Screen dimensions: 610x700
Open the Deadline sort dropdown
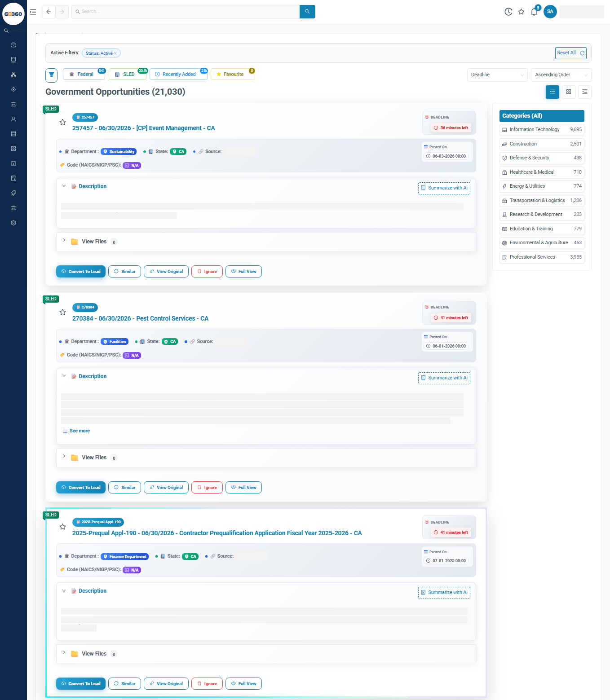click(x=497, y=75)
